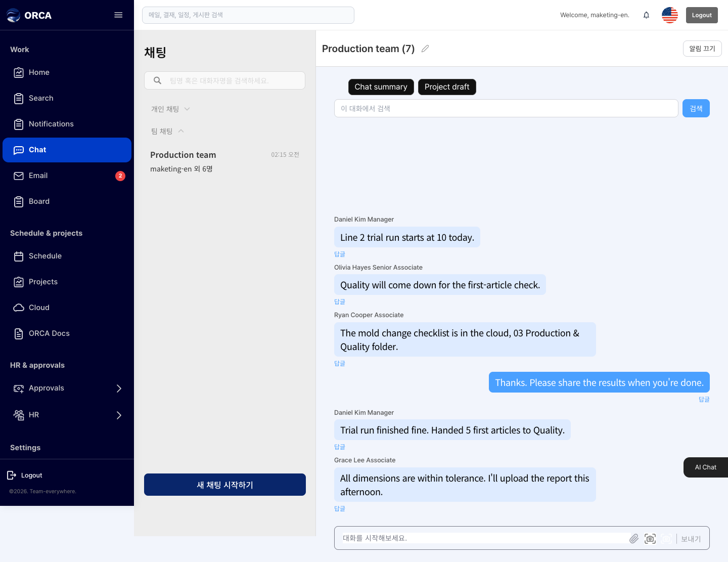Open Home from the sidebar
This screenshot has height=562, width=728.
tap(67, 72)
